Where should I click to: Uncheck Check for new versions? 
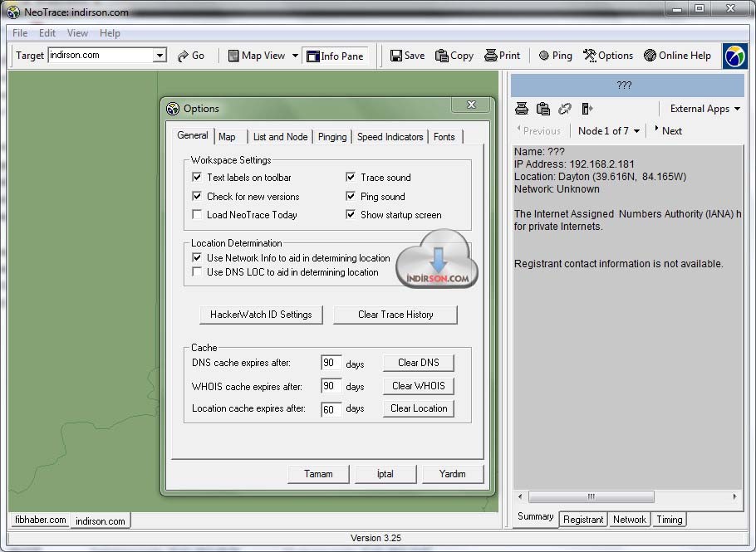[x=197, y=196]
